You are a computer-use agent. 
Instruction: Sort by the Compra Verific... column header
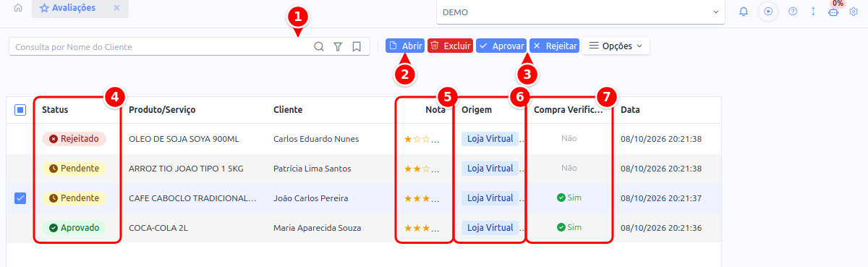568,110
